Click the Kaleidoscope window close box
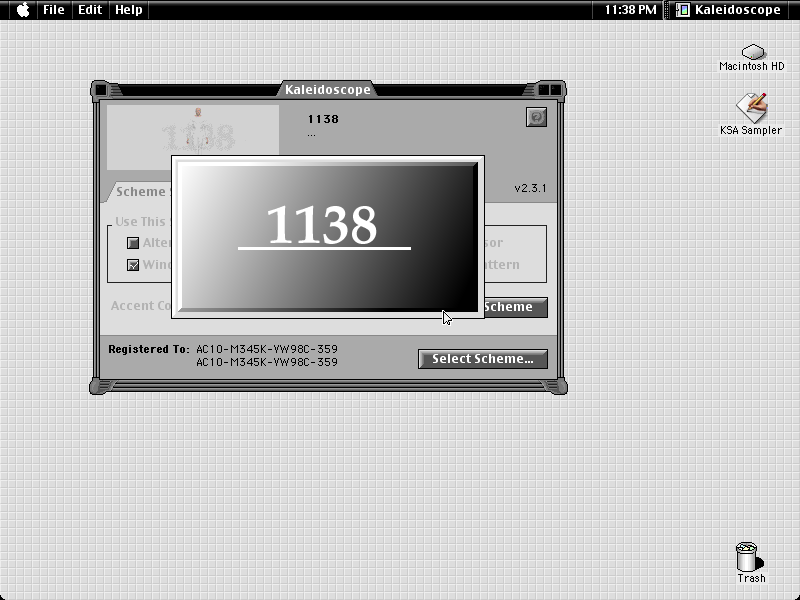The image size is (800, 600). coord(101,90)
